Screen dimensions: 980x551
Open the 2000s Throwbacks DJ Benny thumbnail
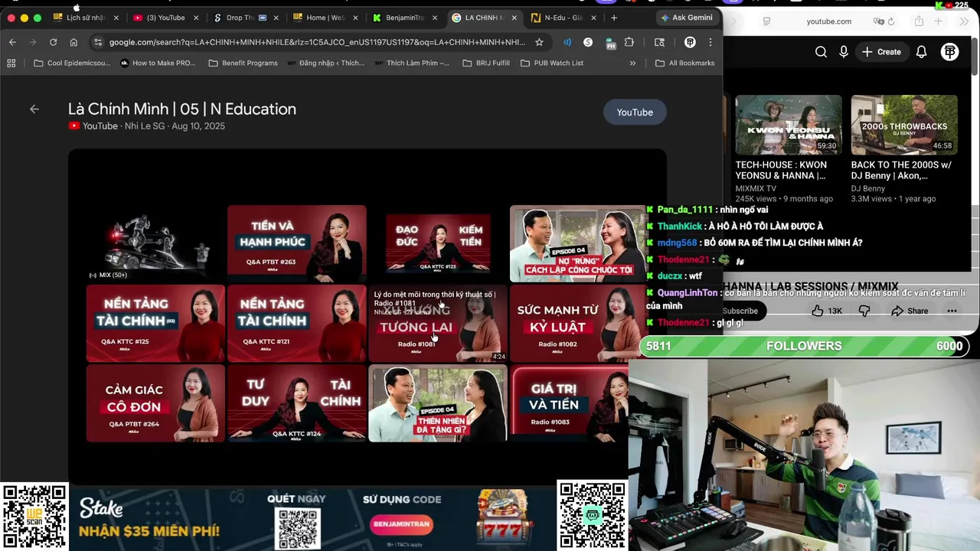tap(904, 125)
